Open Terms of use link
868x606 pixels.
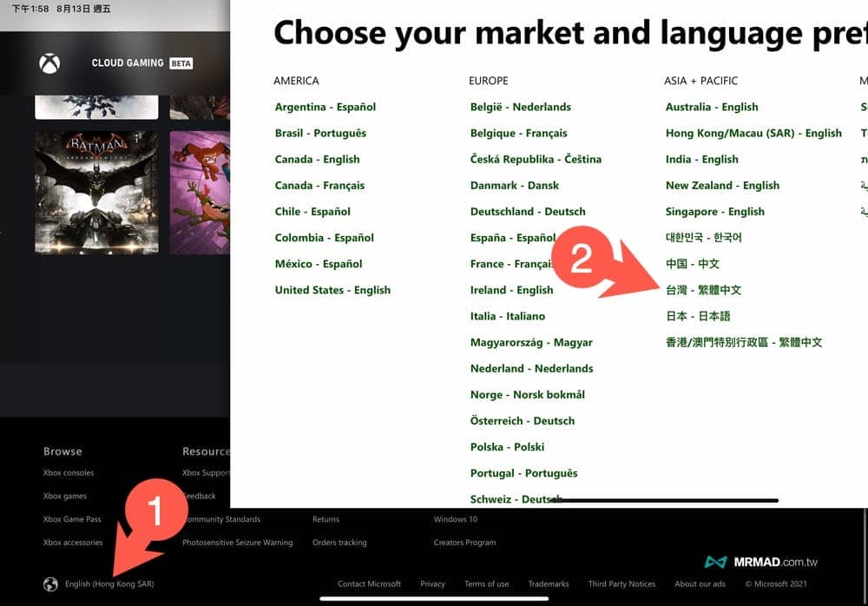coord(487,583)
